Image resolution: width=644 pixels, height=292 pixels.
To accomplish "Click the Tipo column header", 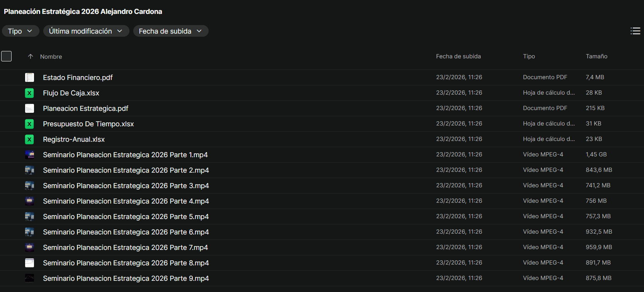I will pyautogui.click(x=529, y=56).
